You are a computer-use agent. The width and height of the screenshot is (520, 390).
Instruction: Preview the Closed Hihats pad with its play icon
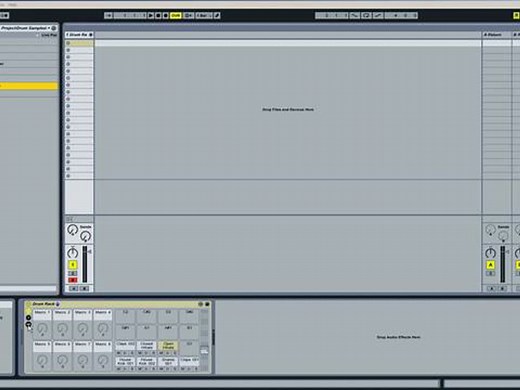pos(147,353)
